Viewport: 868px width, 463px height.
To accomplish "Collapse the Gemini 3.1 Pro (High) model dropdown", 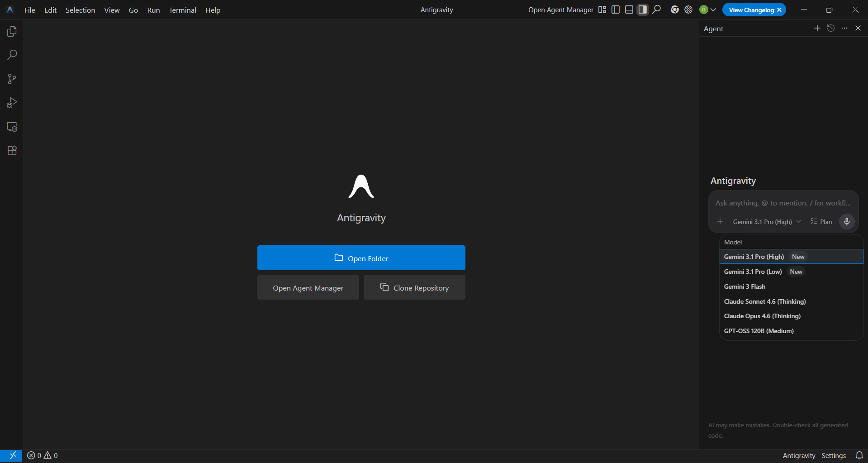I will tap(767, 222).
